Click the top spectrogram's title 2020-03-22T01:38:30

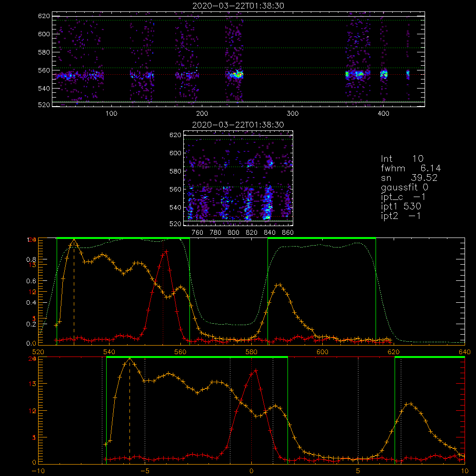(238, 6)
